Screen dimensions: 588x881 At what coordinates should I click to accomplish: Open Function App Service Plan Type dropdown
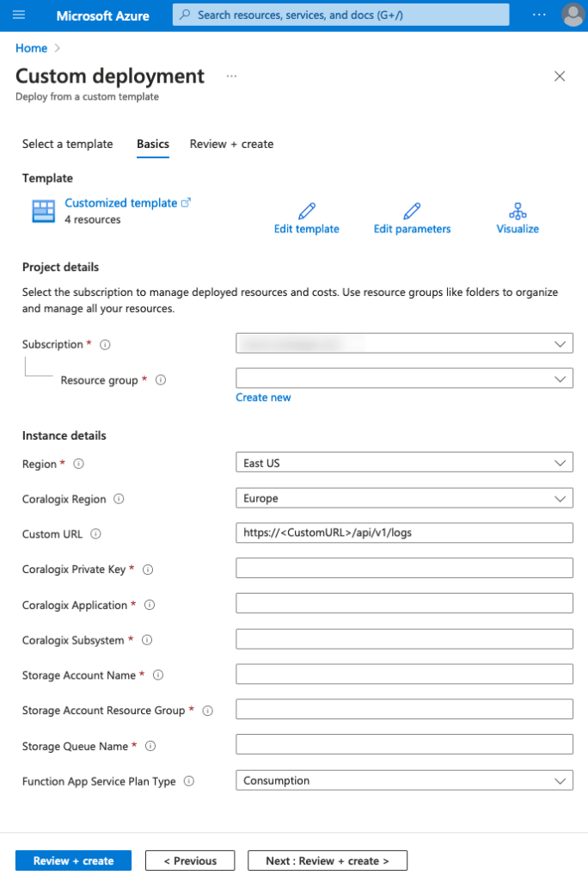404,780
